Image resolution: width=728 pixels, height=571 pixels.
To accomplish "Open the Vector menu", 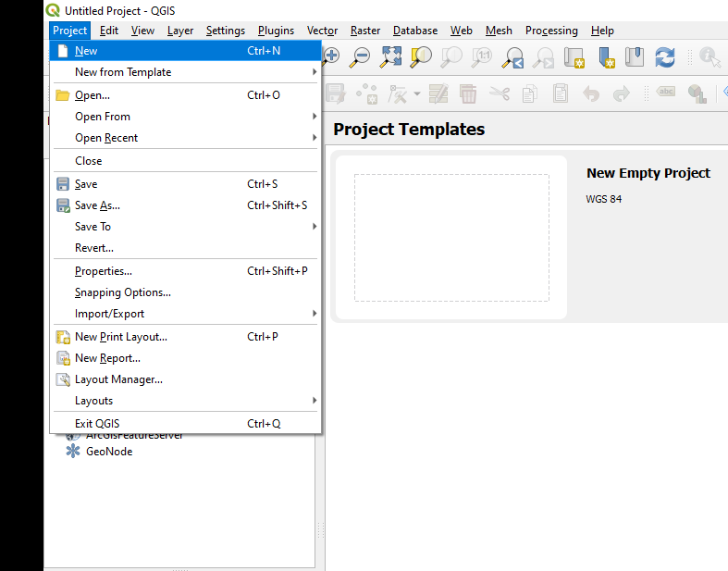I will pyautogui.click(x=322, y=31).
